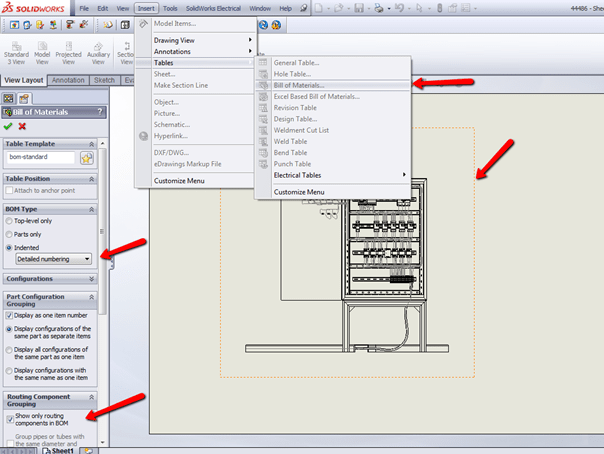Viewport: 604px width, 454px height.
Task: Choose Bill of Materials menu entry
Action: click(x=333, y=85)
